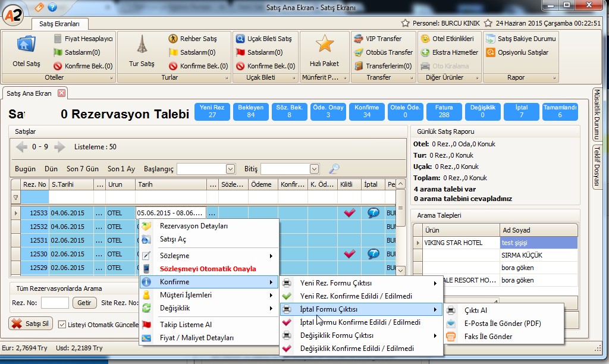Click the Satışı Sil button
This screenshot has width=609, height=364.
[31, 324]
